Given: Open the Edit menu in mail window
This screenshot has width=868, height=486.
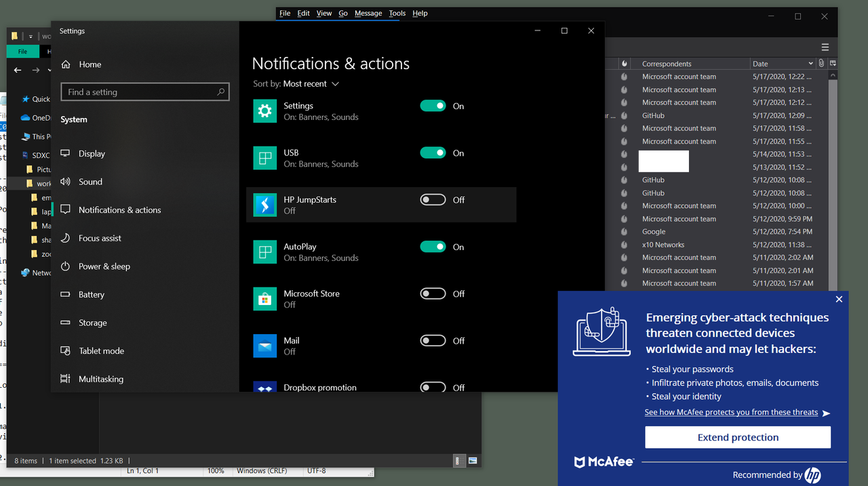Looking at the screenshot, I should click(303, 13).
